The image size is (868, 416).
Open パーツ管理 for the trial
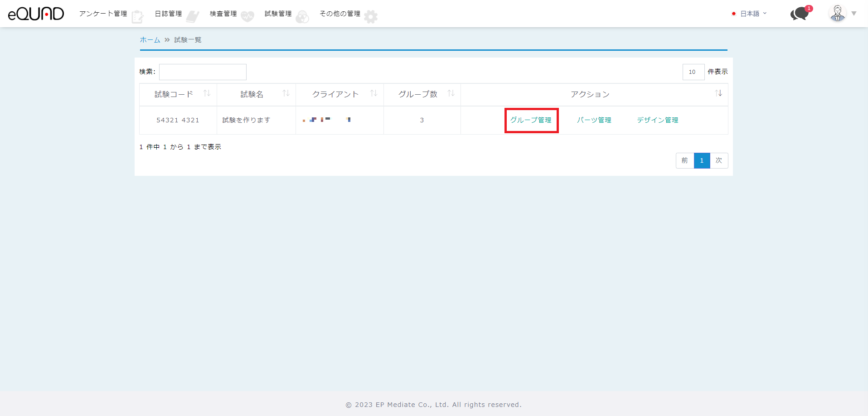click(x=594, y=120)
